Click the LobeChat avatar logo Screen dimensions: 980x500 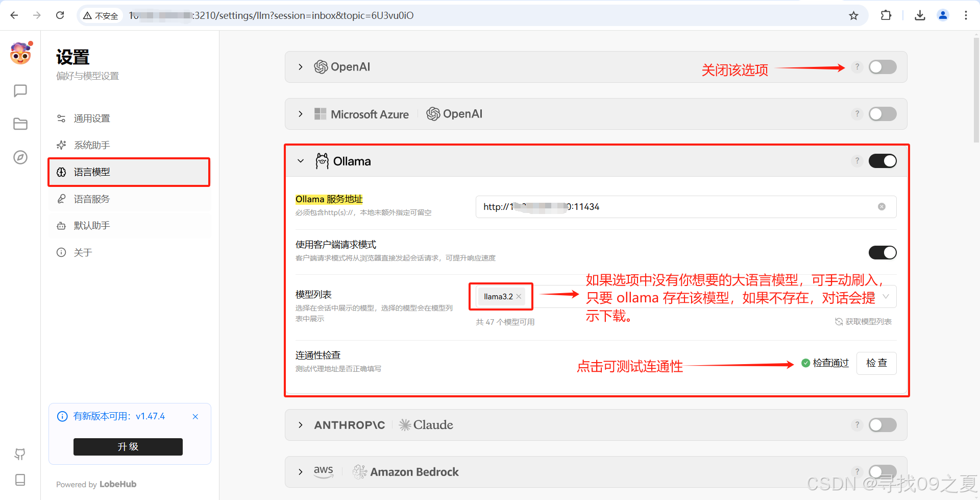tap(20, 53)
